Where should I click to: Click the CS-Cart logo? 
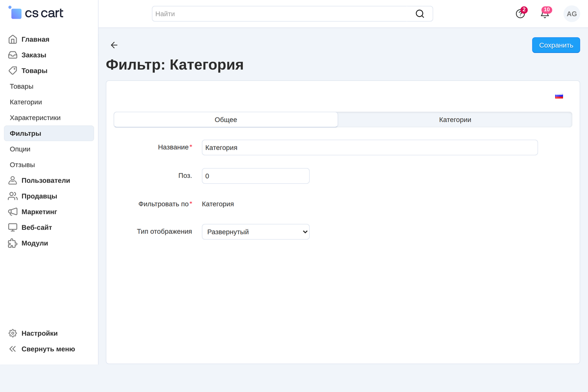[36, 13]
